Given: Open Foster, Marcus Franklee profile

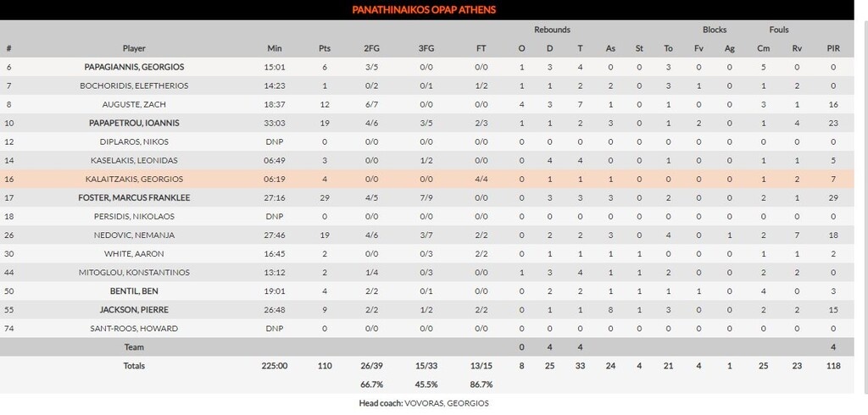Looking at the screenshot, I should pyautogui.click(x=134, y=197).
